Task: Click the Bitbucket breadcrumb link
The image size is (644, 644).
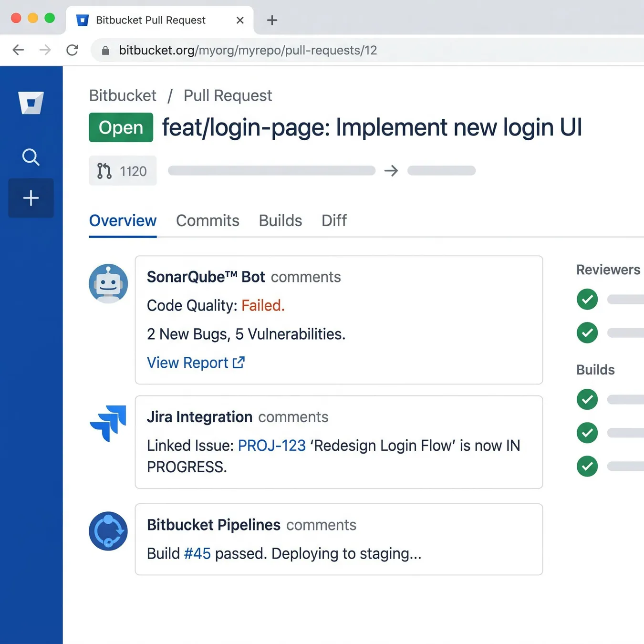Action: (123, 95)
